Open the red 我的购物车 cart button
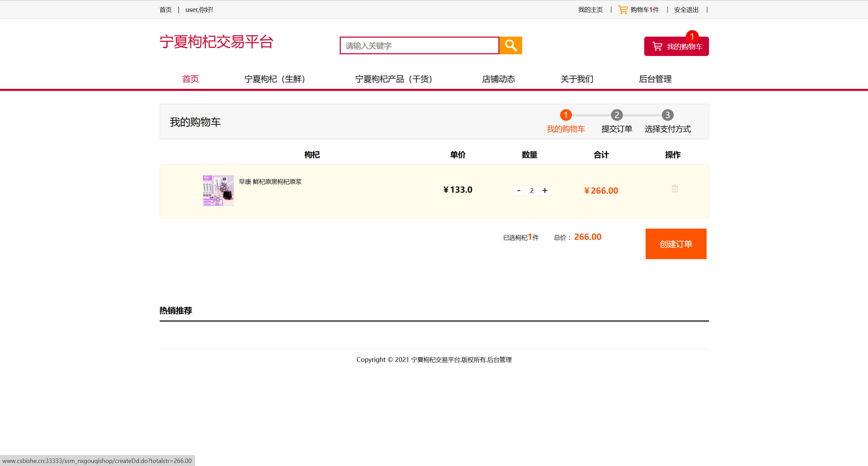868x466 pixels. [x=676, y=47]
